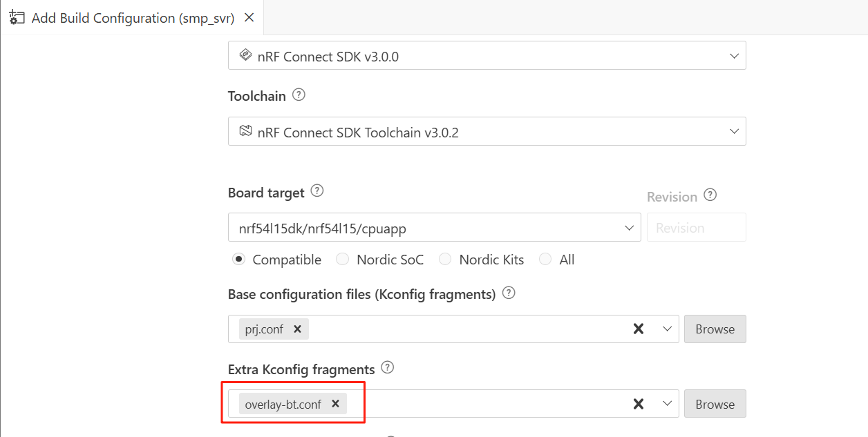Click help icon for Extra Kconfig fragments
The height and width of the screenshot is (437, 868).
[x=388, y=367]
